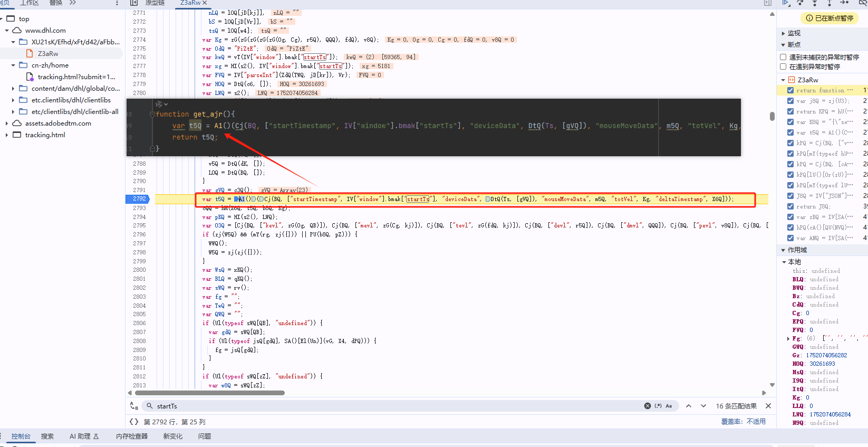The width and height of the screenshot is (868, 447).
Task: Close the Z3aRw editor tab
Action: pyautogui.click(x=205, y=3)
